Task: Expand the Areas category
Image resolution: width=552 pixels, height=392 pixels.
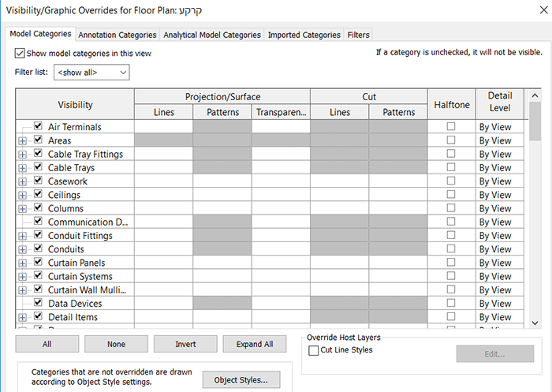Action: point(22,141)
